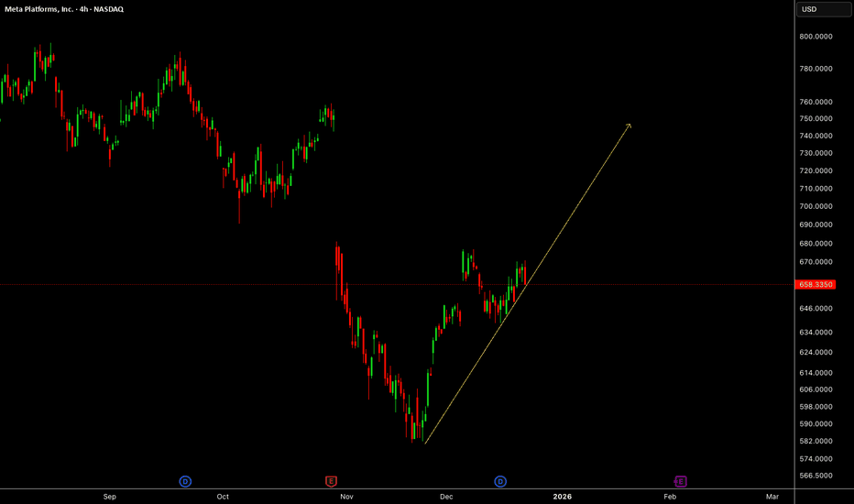Select the yellow trend line arrowhead
Image resolution: width=854 pixels, height=504 pixels.
click(629, 125)
